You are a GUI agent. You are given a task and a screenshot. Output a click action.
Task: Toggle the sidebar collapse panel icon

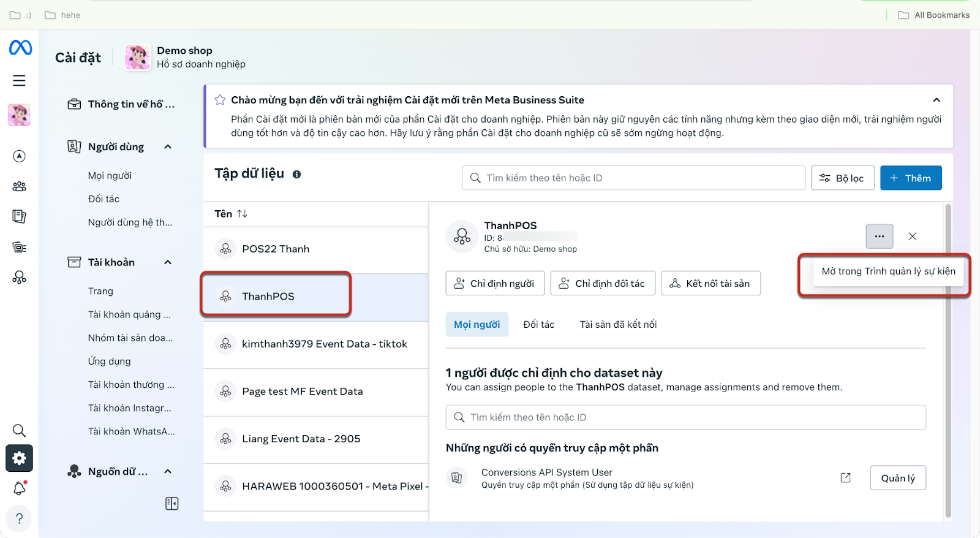click(172, 504)
